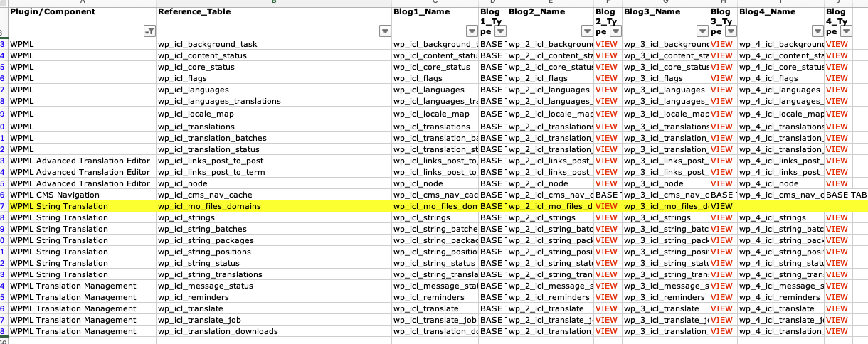This screenshot has height=344, width=868.
Task: Open the Plugin/Component filter dropdown
Action: point(149,31)
